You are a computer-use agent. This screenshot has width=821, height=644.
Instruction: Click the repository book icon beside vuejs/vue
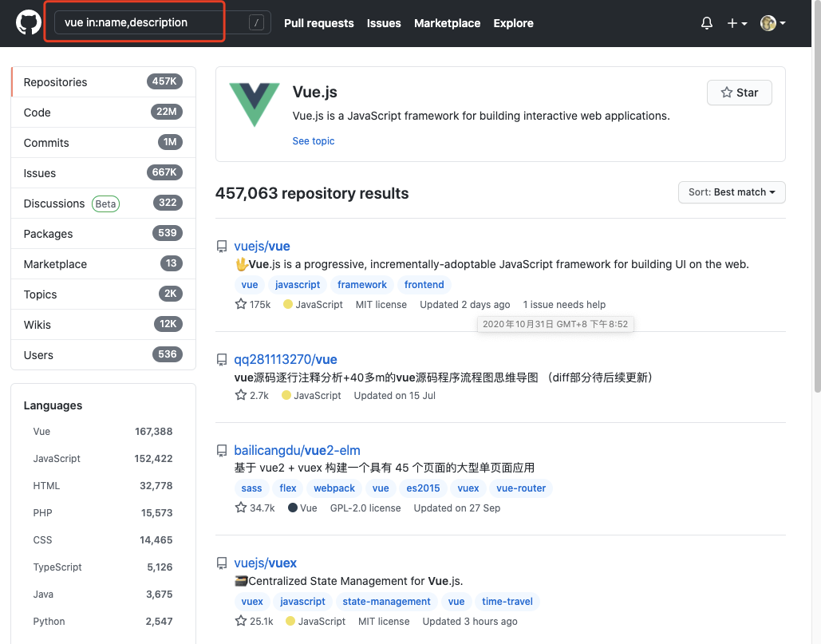[222, 246]
